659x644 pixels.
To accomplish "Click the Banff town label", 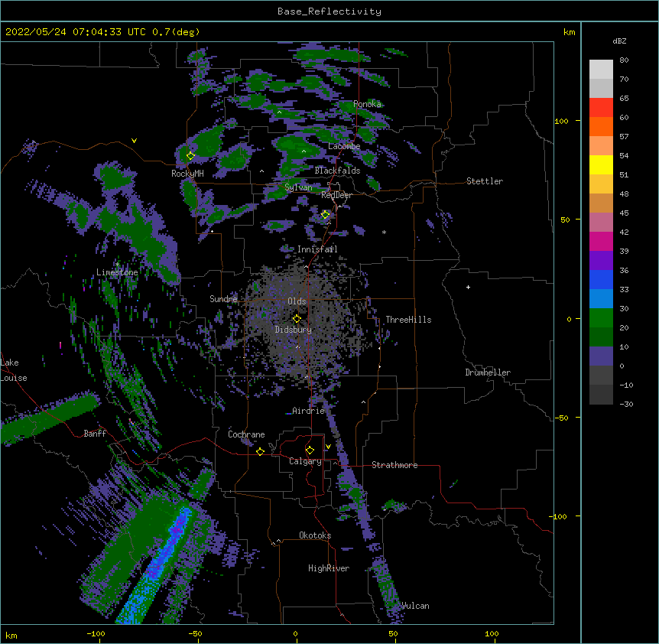I will [x=95, y=434].
